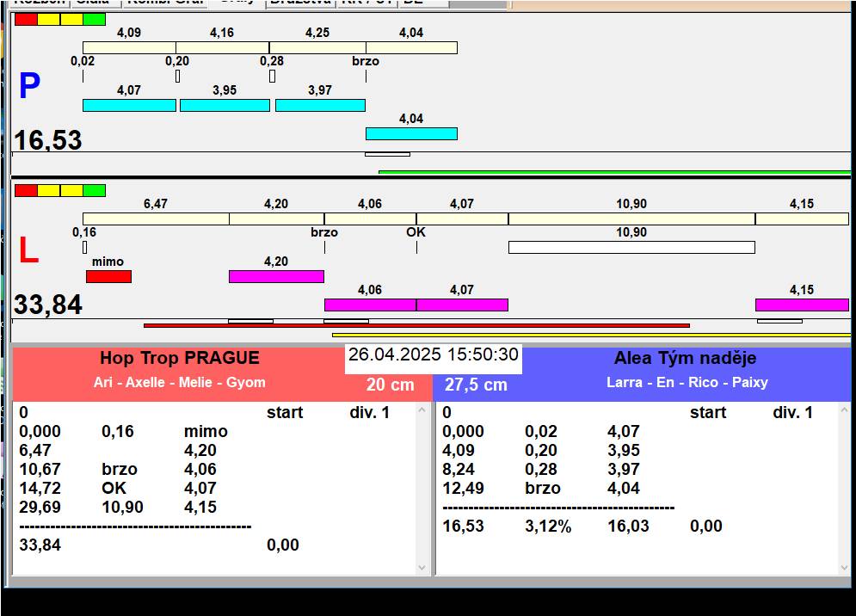Click the green start light in lane P
The height and width of the screenshot is (616, 856).
(x=94, y=19)
